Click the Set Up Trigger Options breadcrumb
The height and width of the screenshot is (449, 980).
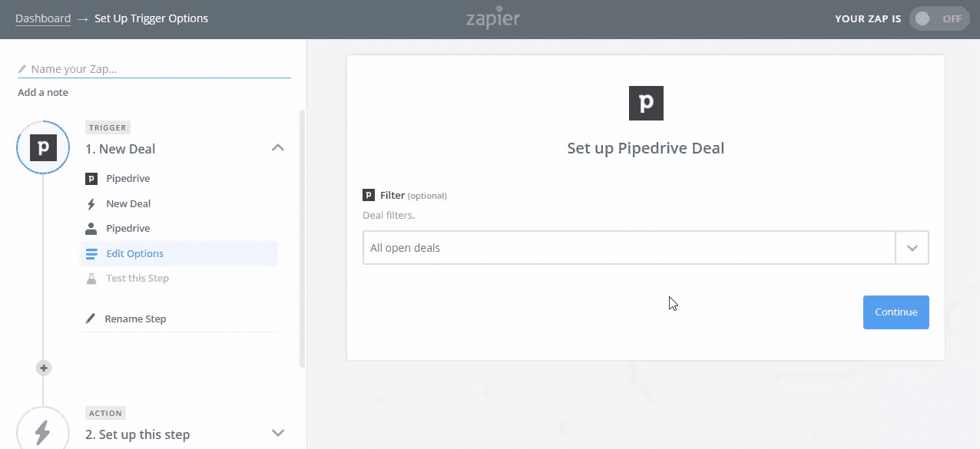151,18
